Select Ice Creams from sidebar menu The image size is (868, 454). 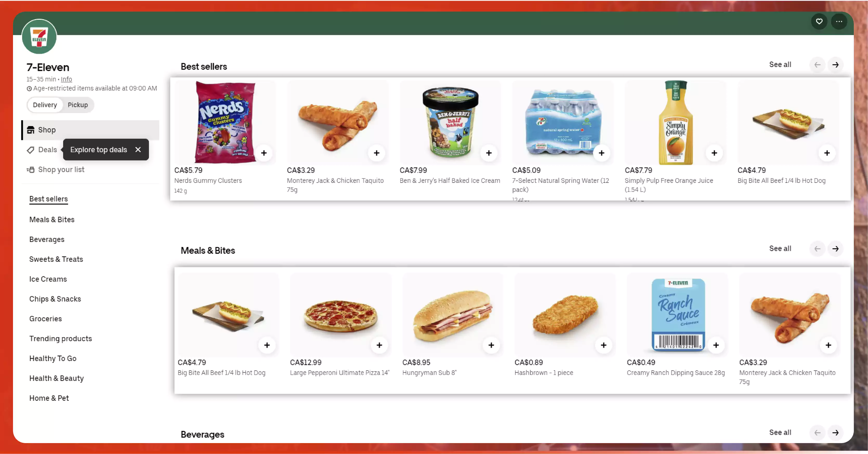pyautogui.click(x=48, y=279)
